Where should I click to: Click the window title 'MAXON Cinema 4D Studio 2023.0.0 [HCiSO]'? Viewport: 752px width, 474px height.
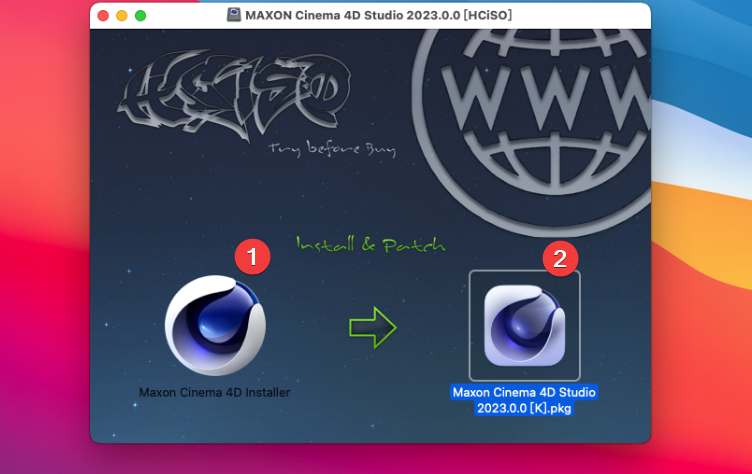click(x=378, y=15)
